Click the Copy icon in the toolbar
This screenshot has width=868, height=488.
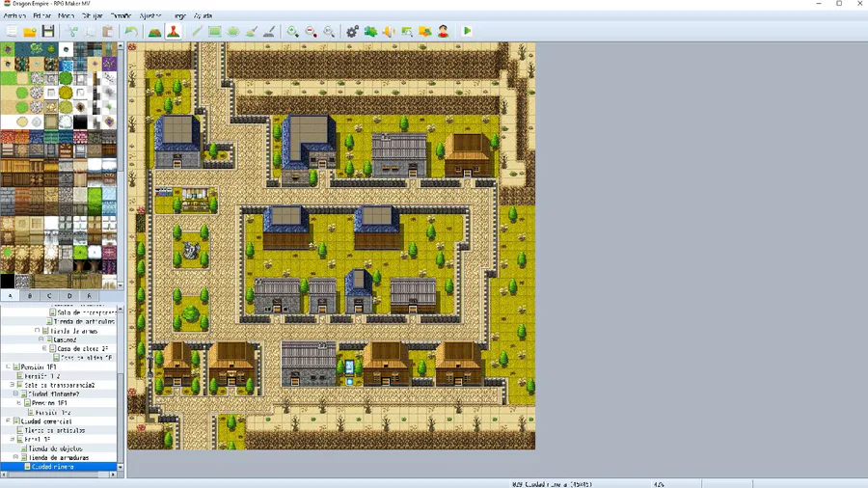click(90, 32)
